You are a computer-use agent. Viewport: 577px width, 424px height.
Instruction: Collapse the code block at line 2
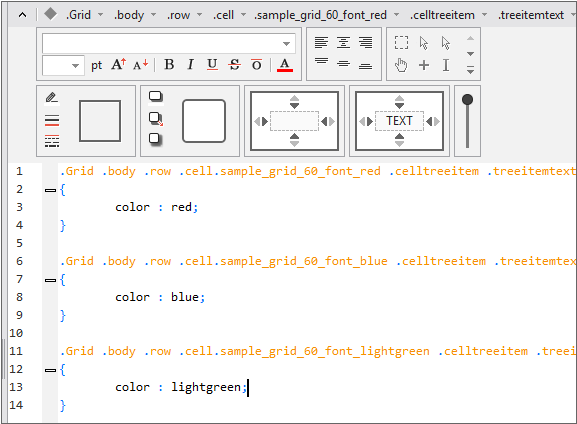point(50,190)
